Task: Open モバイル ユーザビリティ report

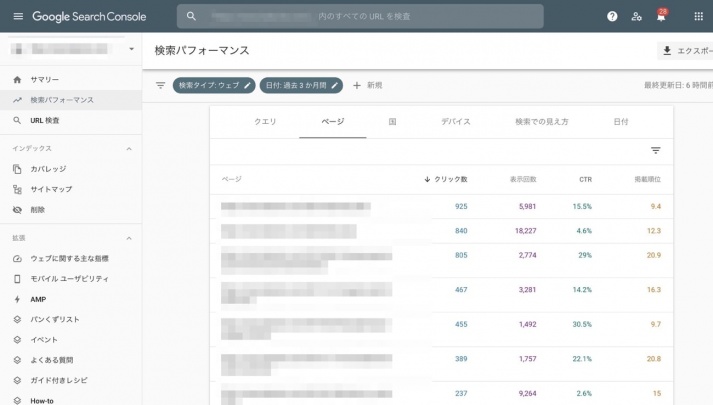Action: point(69,279)
